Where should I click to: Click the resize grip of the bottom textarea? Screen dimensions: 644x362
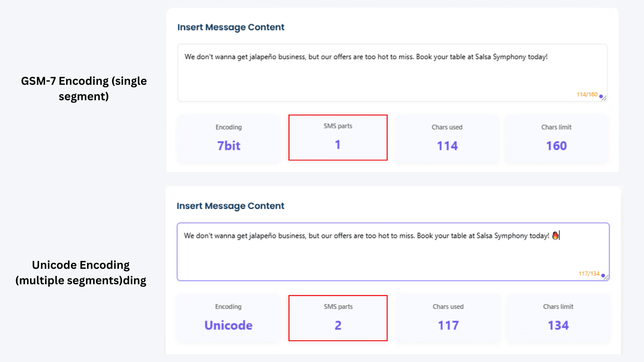606,278
